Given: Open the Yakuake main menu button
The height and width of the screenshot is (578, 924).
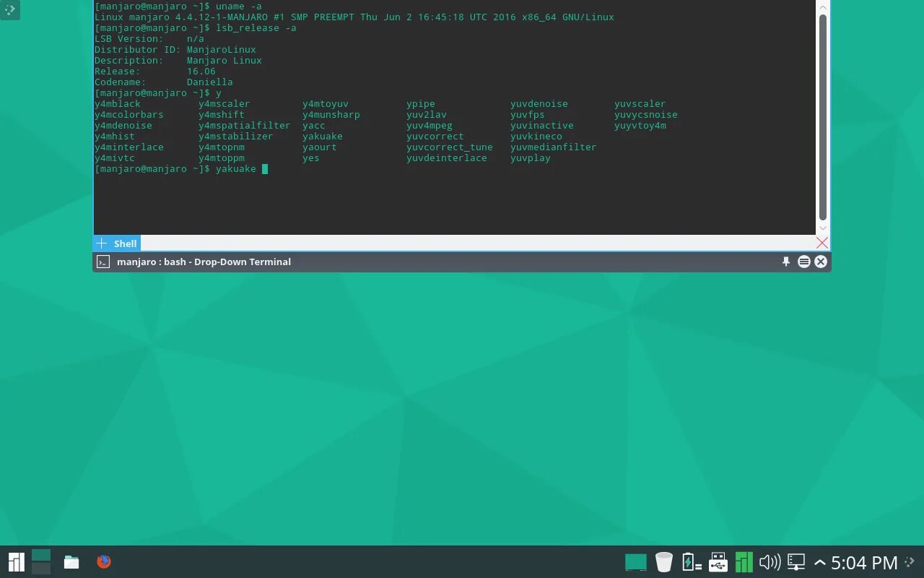Looking at the screenshot, I should (804, 262).
